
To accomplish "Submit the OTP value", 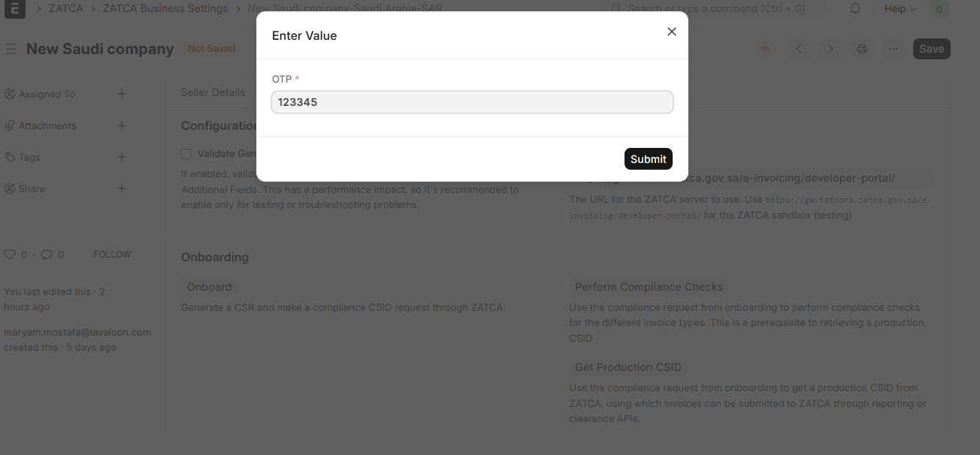I will coord(648,159).
